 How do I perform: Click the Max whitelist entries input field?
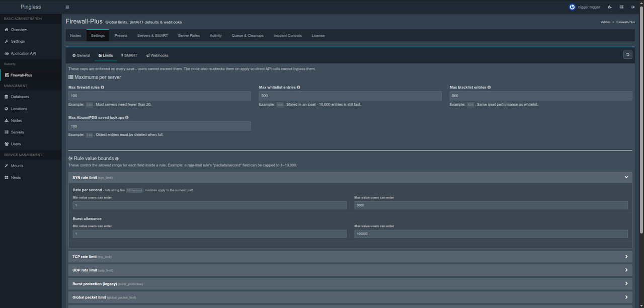[x=350, y=96]
